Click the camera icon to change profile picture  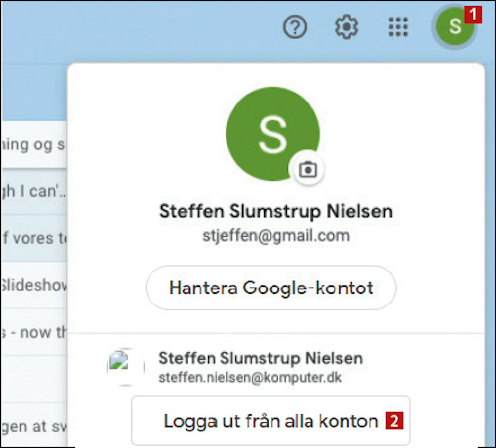click(x=308, y=170)
